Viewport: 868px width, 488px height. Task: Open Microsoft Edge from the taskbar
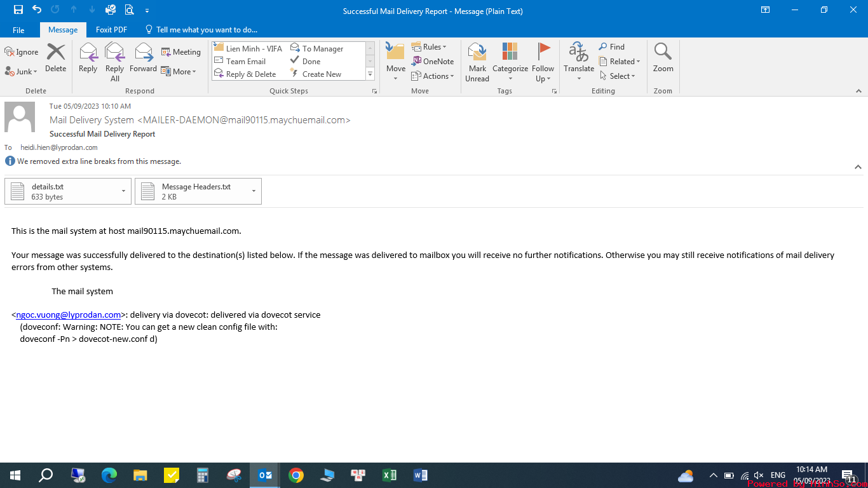tap(109, 475)
